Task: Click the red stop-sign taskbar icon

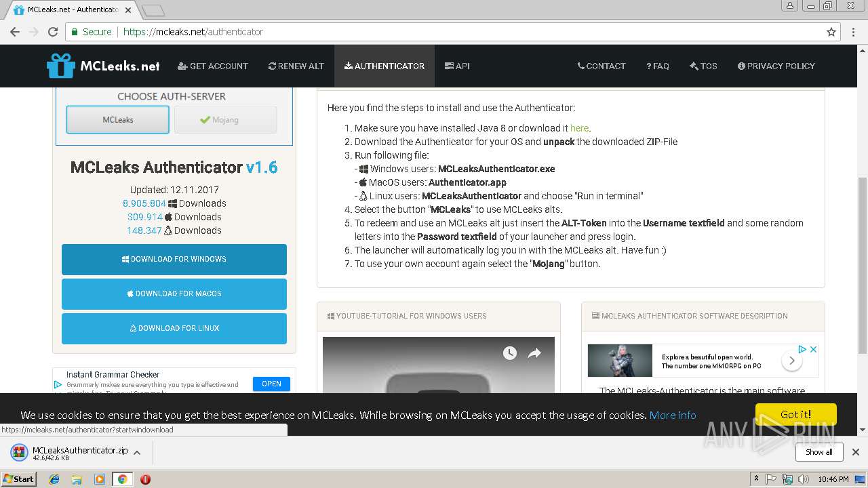Action: [145, 479]
